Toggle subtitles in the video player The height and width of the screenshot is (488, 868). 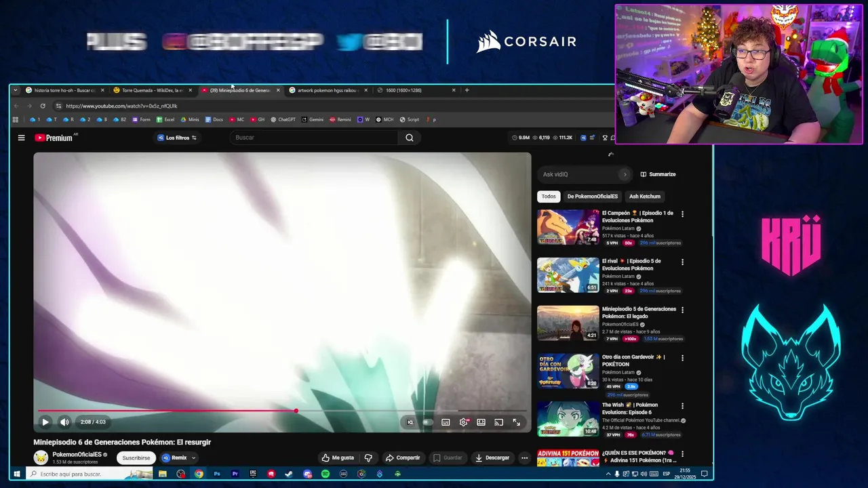coord(446,422)
